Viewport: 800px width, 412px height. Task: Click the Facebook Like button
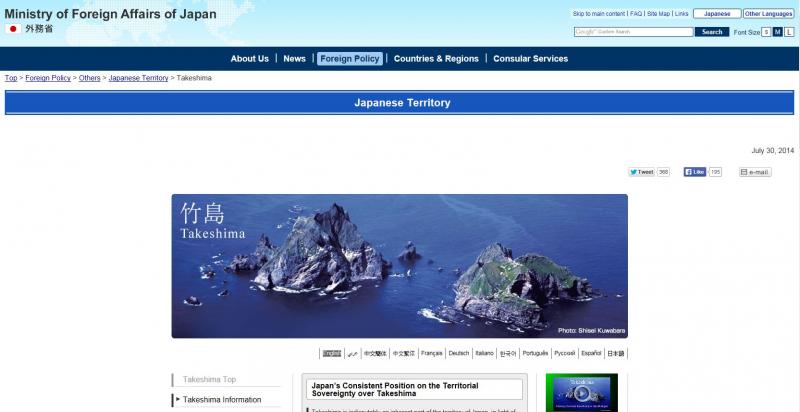click(x=695, y=172)
